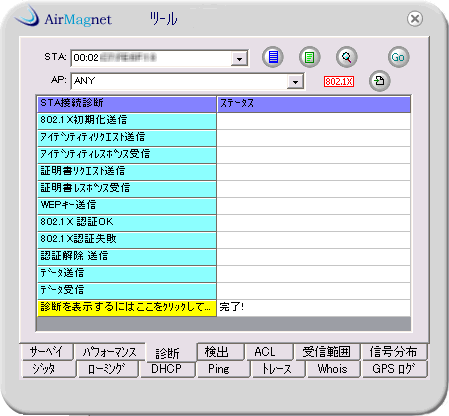Image resolution: width=449 pixels, height=416 pixels.
Task: Open the ローミング tab
Action: [x=107, y=369]
